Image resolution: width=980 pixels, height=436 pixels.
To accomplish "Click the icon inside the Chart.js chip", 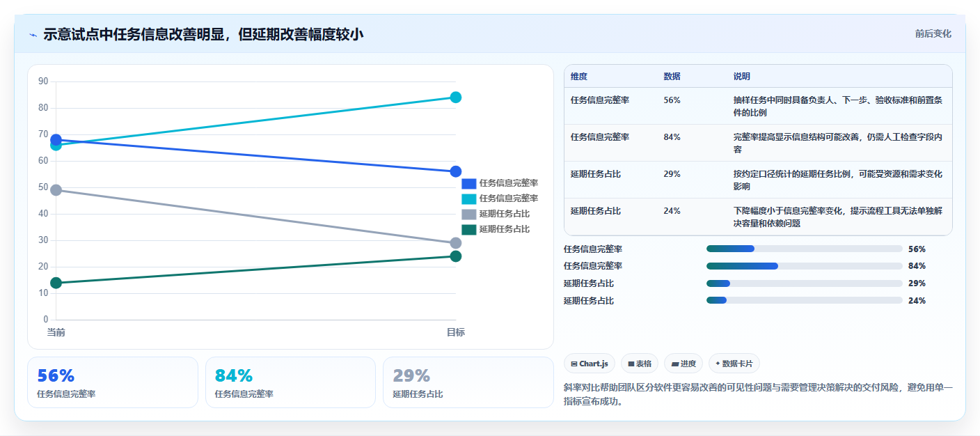I will (x=574, y=364).
